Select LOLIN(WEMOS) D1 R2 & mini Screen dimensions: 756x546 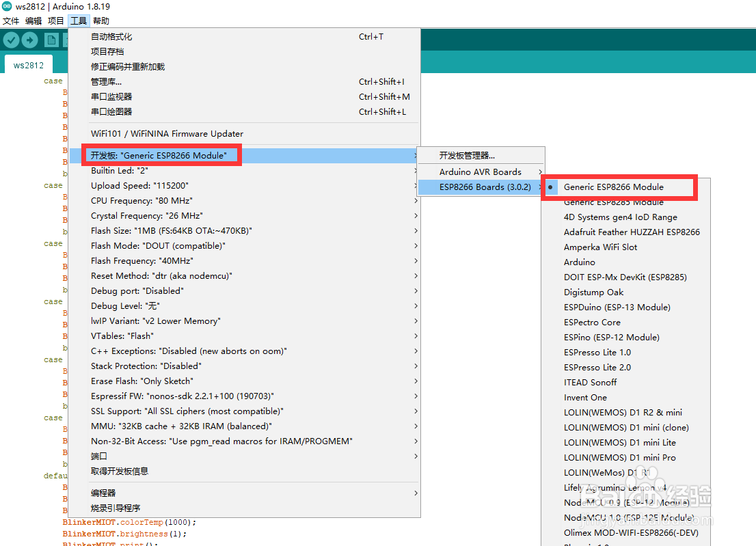click(x=626, y=413)
